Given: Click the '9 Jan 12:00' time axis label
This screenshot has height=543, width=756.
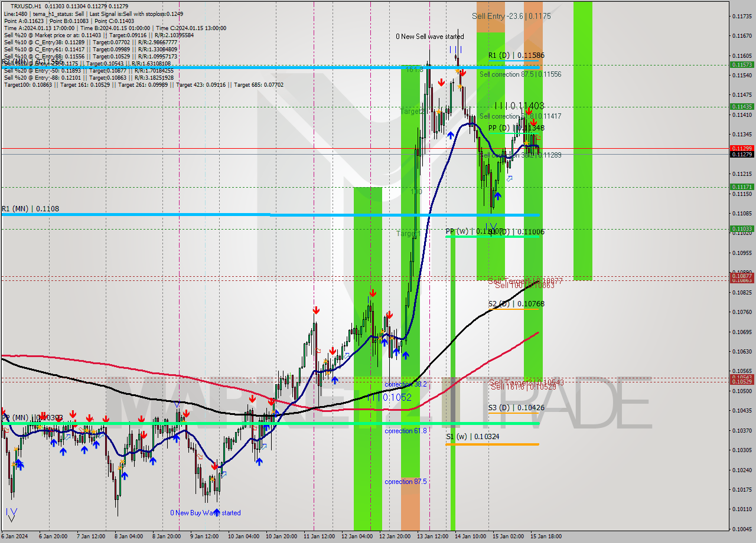Looking at the screenshot, I should click(204, 537).
